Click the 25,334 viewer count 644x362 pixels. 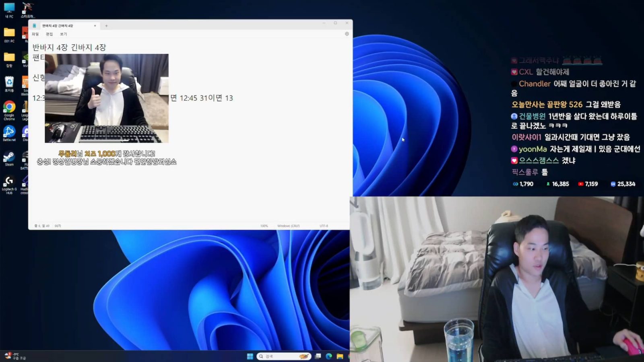[623, 184]
